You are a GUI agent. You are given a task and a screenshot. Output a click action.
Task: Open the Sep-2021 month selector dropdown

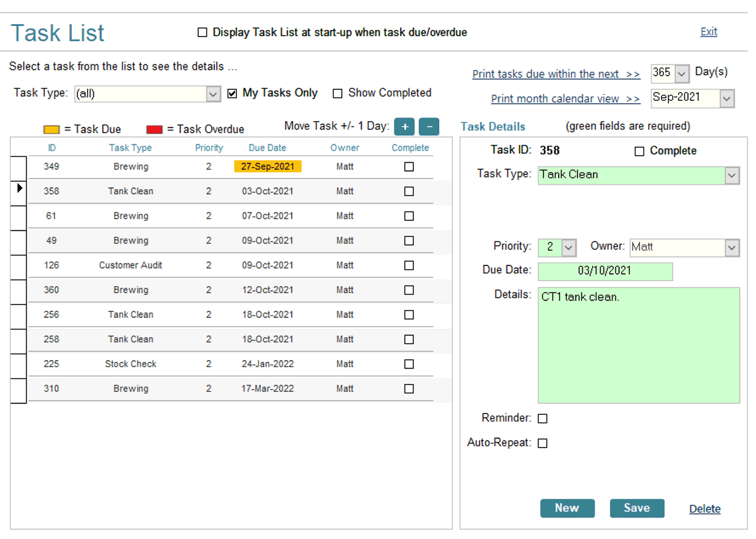coord(726,98)
